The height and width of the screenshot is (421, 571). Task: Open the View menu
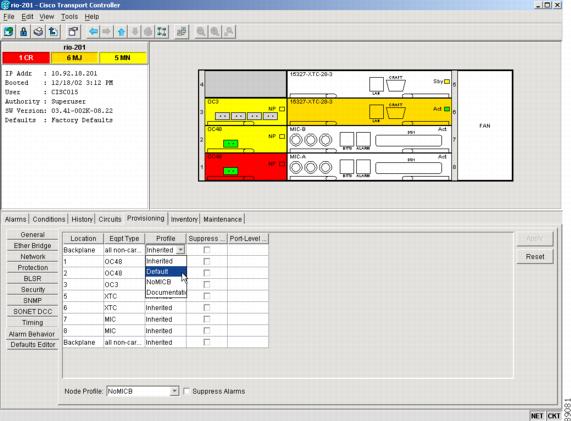pos(47,17)
